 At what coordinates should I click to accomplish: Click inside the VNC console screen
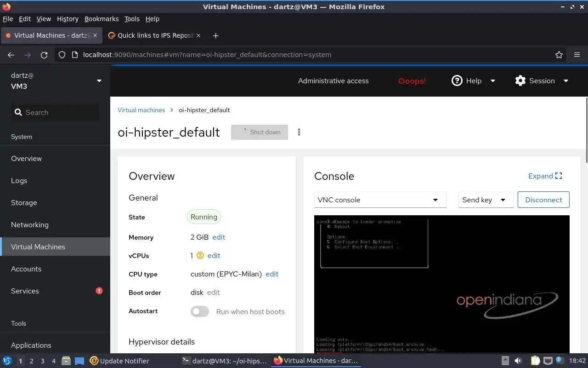point(442,284)
